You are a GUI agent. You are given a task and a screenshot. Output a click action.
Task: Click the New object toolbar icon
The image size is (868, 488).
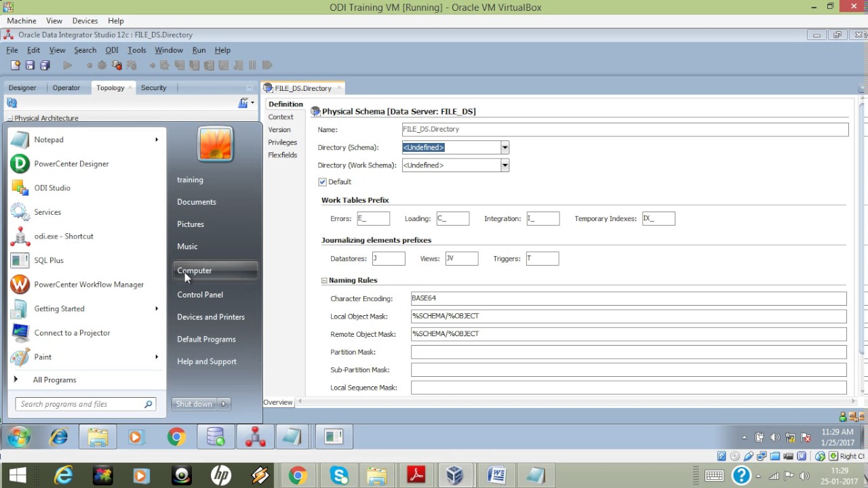(x=15, y=65)
